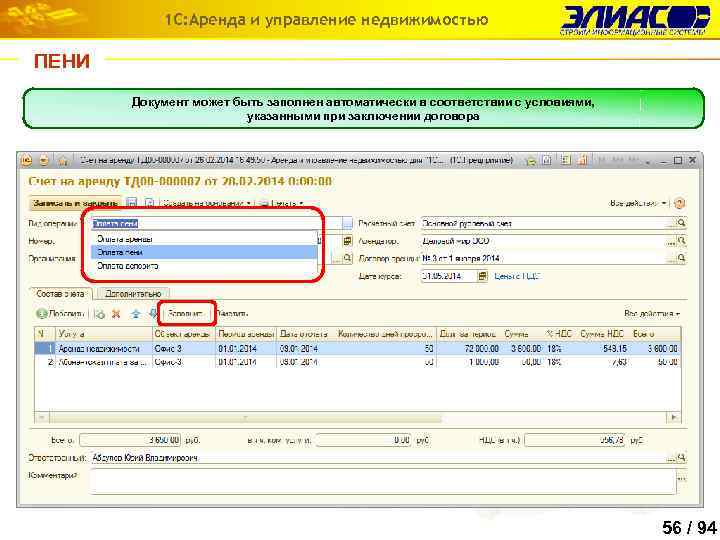Expand the Вид операции dropdown button

(x=348, y=223)
